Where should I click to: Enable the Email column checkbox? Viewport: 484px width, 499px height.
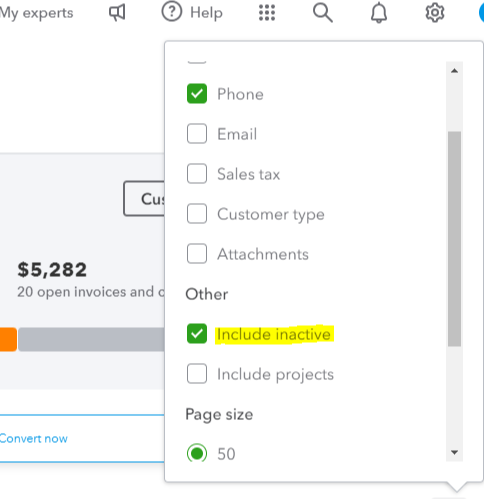coord(197,134)
